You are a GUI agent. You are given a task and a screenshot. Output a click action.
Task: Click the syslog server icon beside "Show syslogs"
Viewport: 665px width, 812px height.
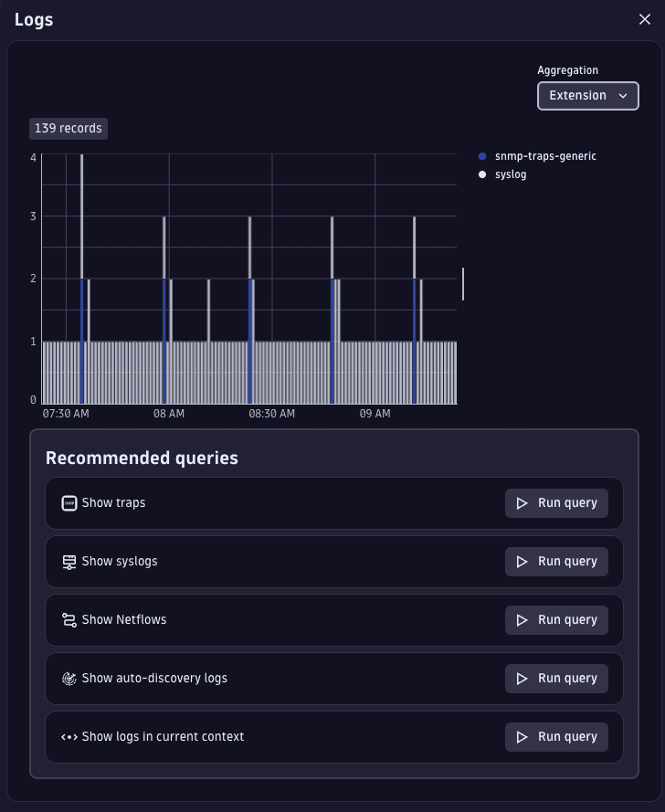(x=69, y=561)
